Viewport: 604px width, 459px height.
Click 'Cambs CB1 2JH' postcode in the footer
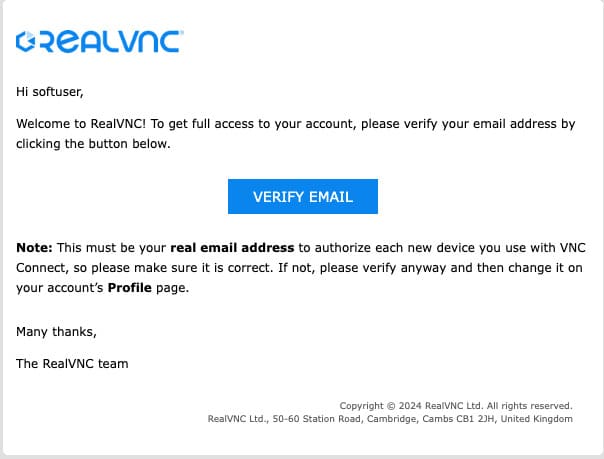(x=470, y=419)
